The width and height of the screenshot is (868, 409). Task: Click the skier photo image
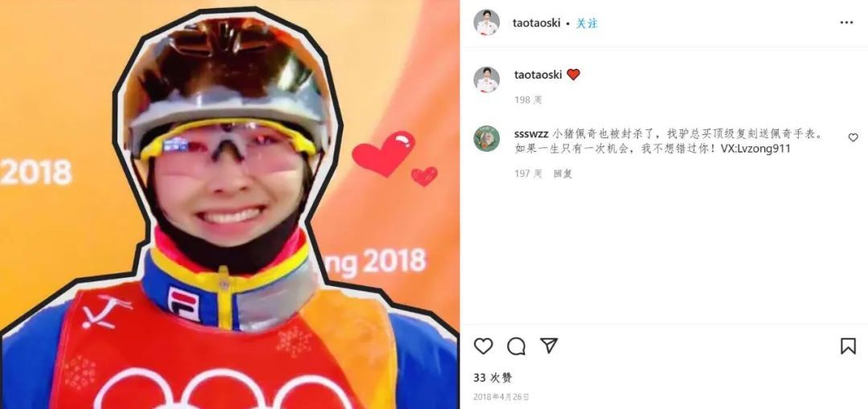(x=230, y=205)
